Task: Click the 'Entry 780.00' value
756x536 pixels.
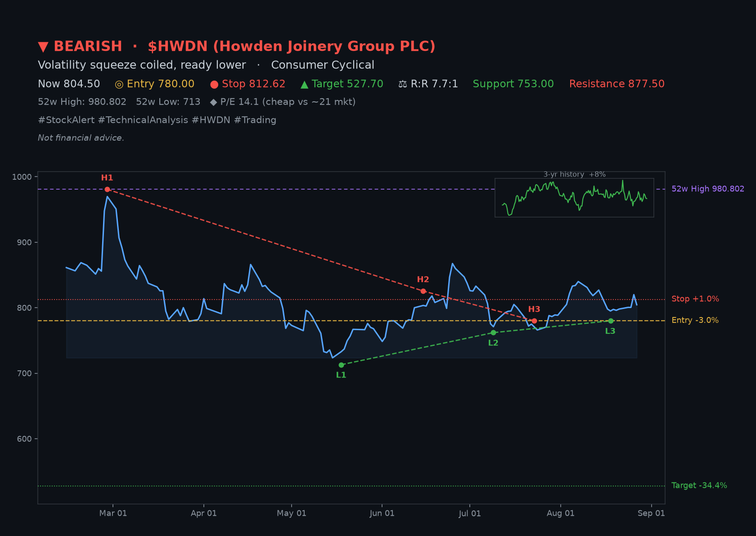Action: [x=161, y=84]
